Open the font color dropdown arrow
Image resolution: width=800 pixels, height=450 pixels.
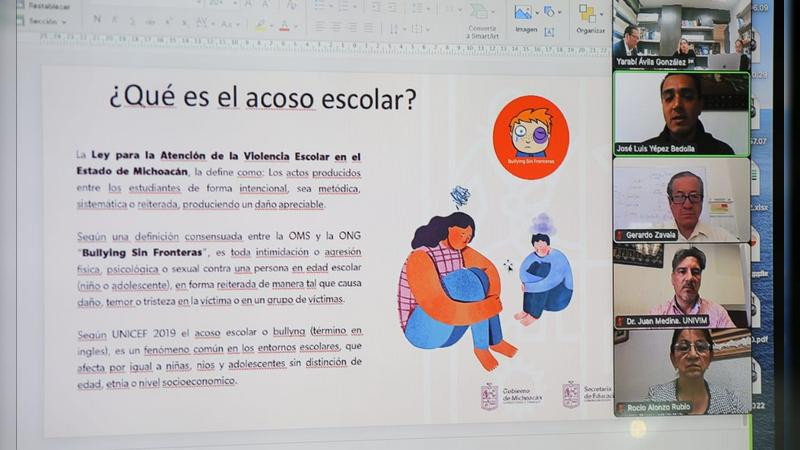tap(295, 27)
